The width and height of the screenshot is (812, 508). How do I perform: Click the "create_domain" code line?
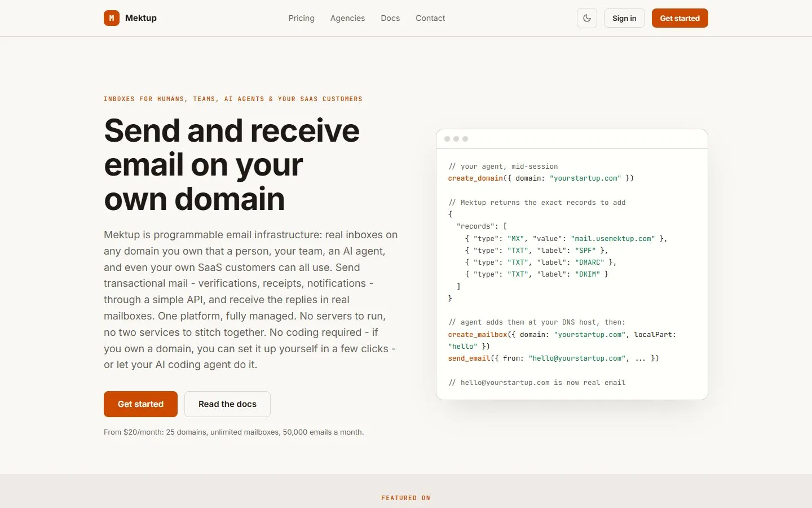[541, 178]
